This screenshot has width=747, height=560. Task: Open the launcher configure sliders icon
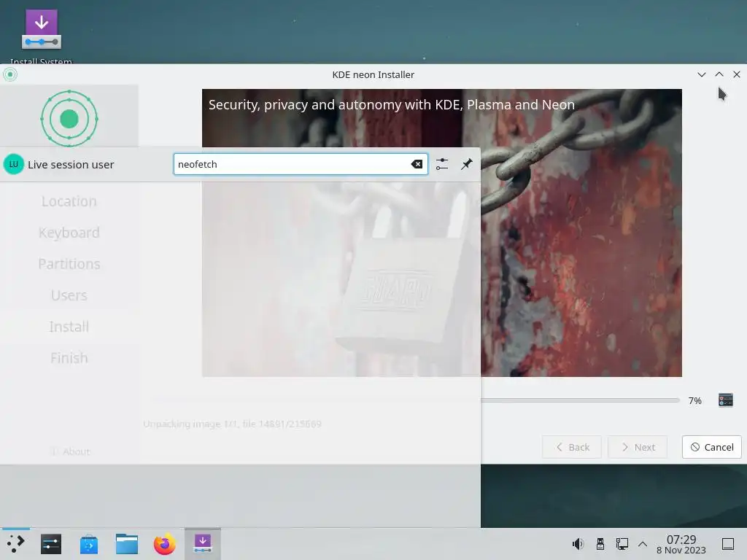tap(442, 164)
